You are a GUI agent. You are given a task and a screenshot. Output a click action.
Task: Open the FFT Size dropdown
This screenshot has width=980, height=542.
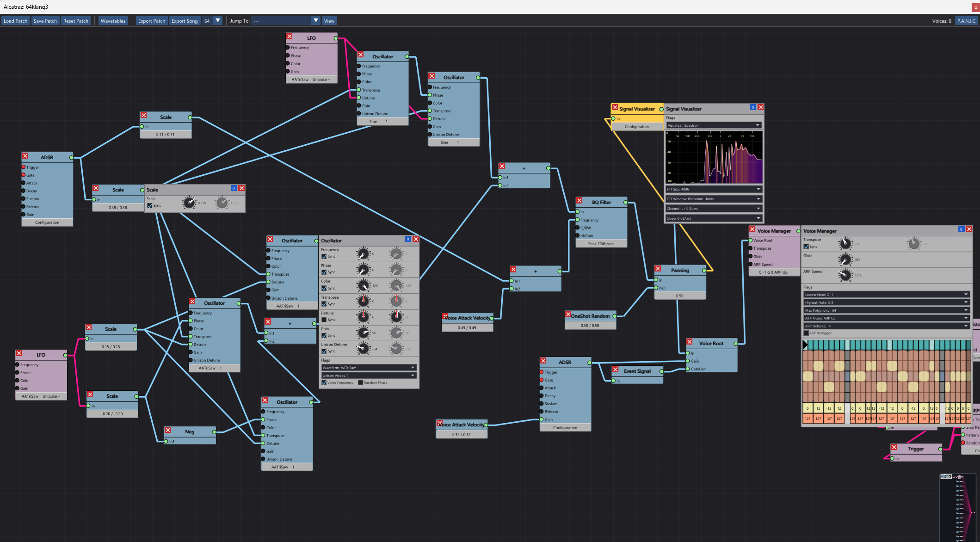713,189
